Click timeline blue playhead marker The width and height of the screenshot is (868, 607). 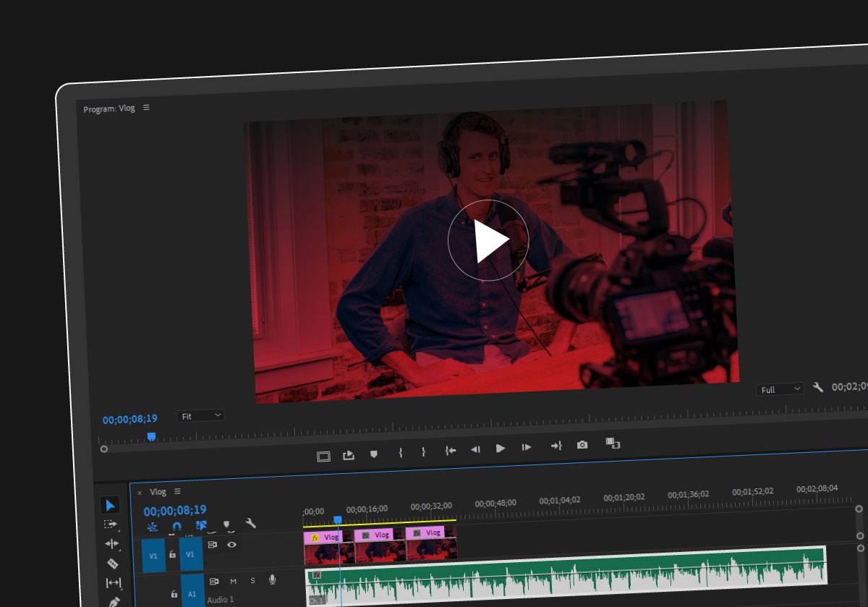click(x=337, y=519)
